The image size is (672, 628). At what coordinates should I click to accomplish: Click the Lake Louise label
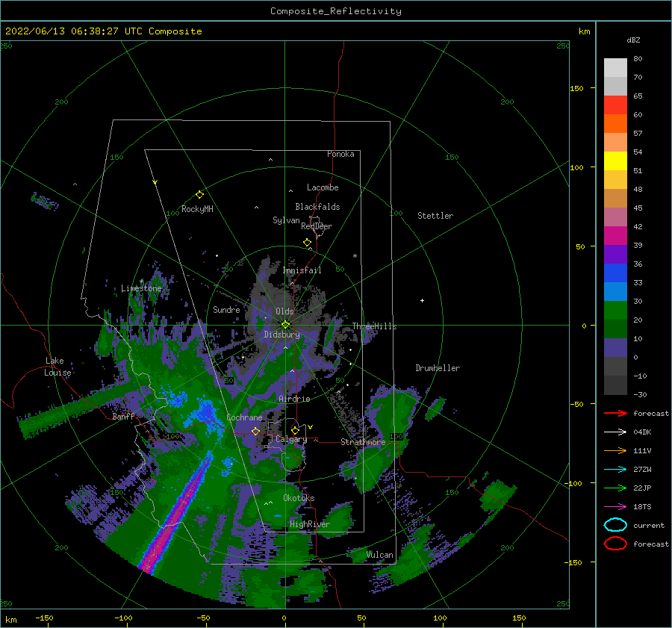57,367
